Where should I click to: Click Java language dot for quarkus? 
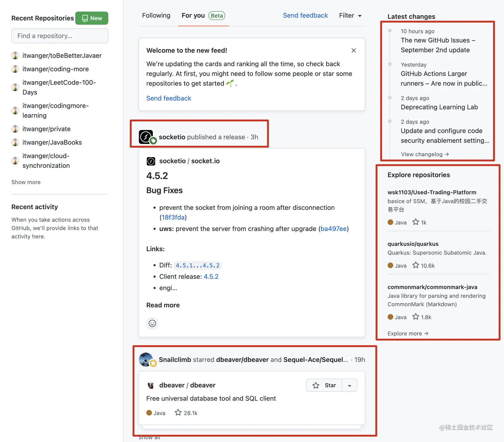coord(390,265)
